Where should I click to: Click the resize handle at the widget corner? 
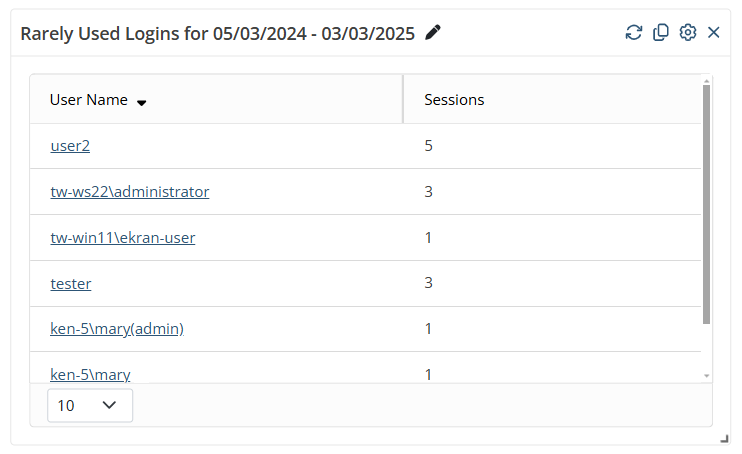click(724, 438)
